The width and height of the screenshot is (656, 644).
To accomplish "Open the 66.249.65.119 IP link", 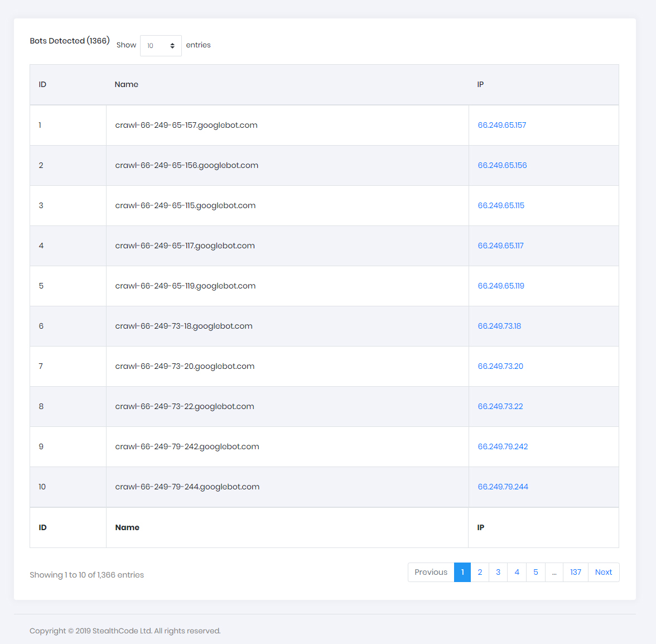I will [x=501, y=286].
